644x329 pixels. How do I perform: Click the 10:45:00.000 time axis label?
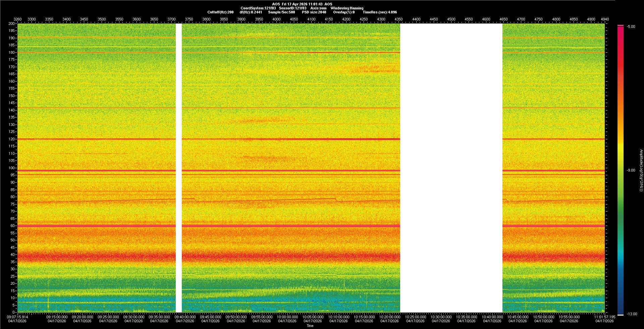[518, 317]
